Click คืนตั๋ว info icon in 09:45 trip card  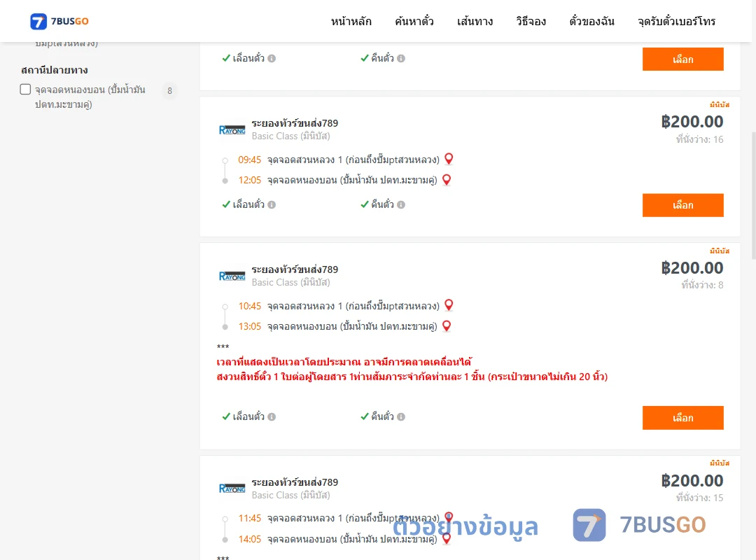[401, 204]
